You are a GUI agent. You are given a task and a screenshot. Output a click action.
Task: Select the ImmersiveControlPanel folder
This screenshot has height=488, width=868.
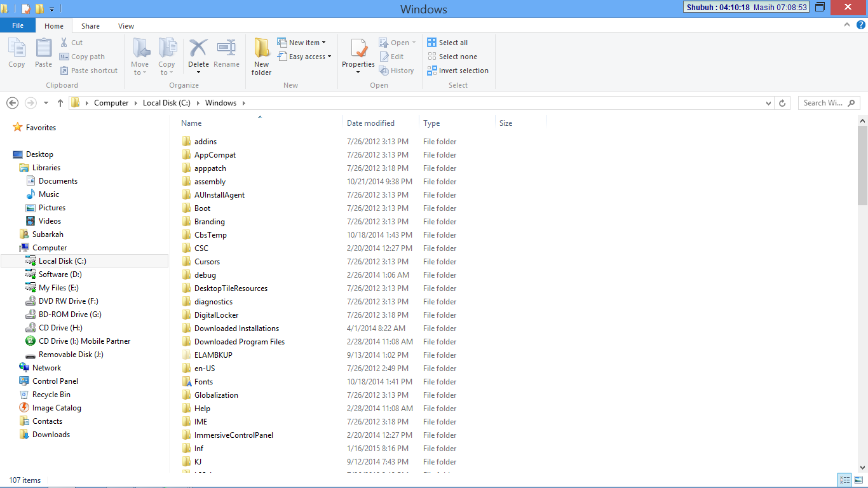tap(233, 435)
